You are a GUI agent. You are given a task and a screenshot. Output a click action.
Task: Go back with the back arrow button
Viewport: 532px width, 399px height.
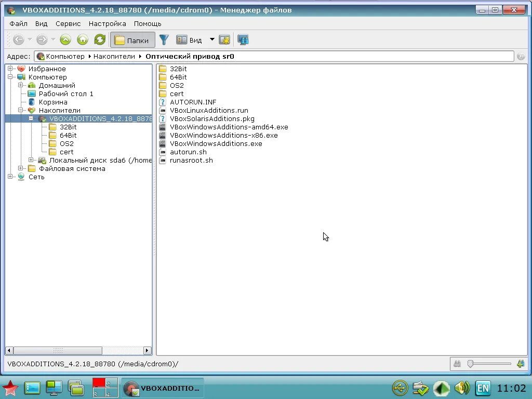tap(19, 39)
